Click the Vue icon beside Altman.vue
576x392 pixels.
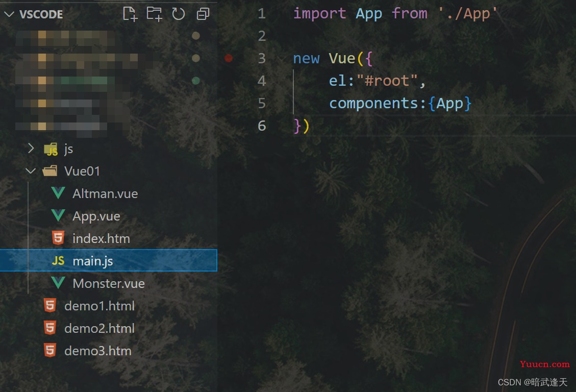[58, 193]
